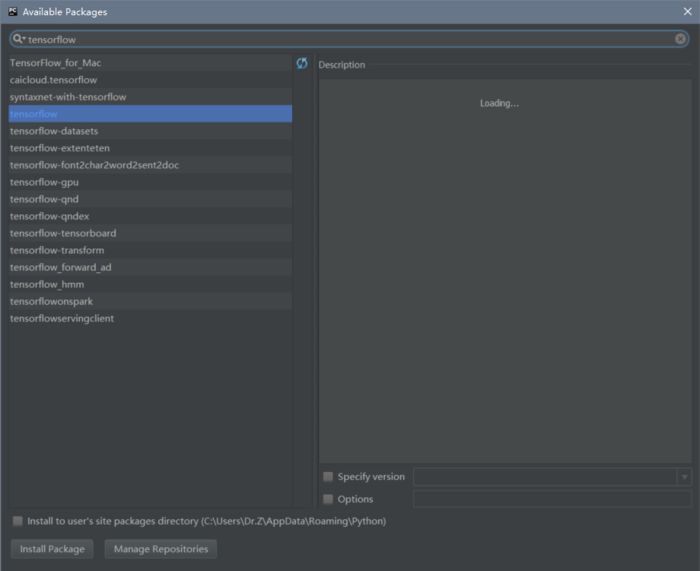Screen dimensions: 700x571
Task: Select tensorflow-extenteten package
Action: point(150,148)
